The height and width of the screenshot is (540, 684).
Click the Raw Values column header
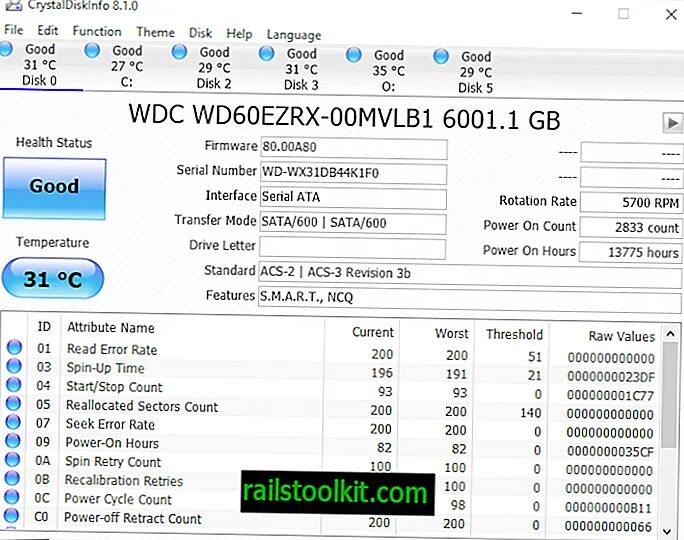[x=622, y=336]
